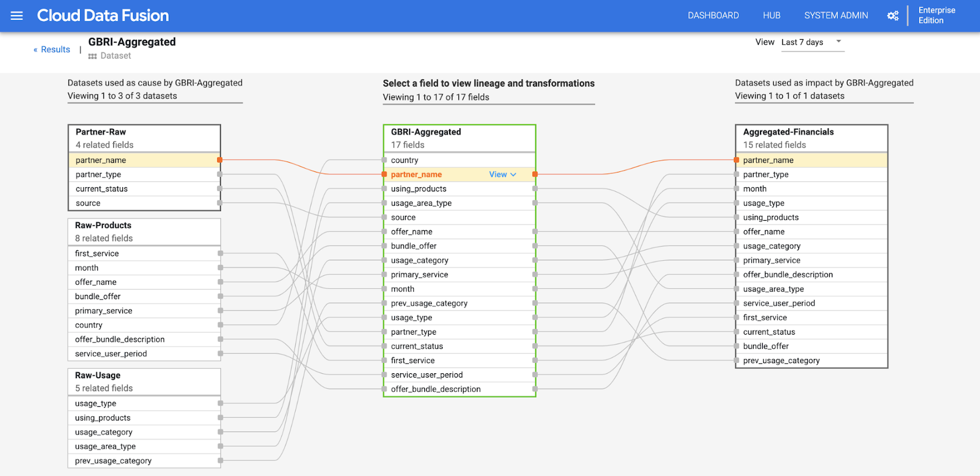
Task: Select source field in GBRI-Aggregated
Action: click(x=460, y=218)
